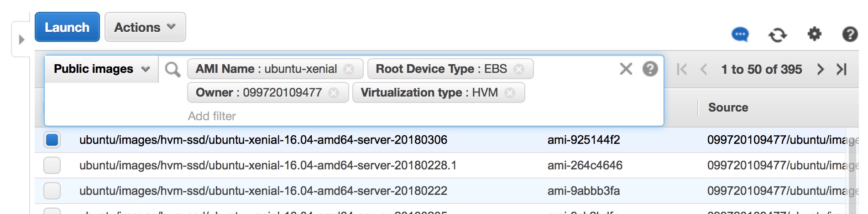Viewport: 868px width, 214px height.
Task: Remove the Owner 099720109477 filter
Action: [334, 93]
